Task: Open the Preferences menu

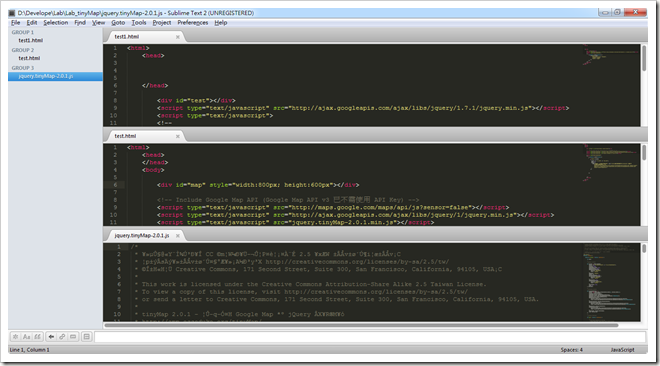Action: click(x=192, y=23)
